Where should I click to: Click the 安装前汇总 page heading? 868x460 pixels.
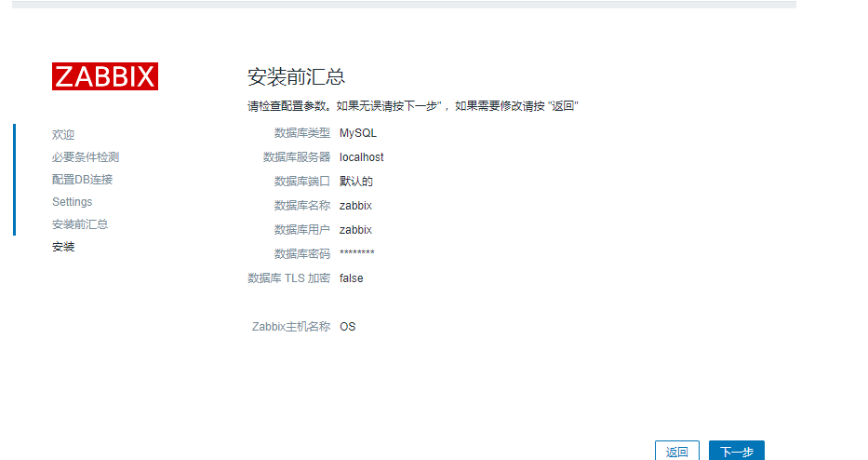pos(296,77)
